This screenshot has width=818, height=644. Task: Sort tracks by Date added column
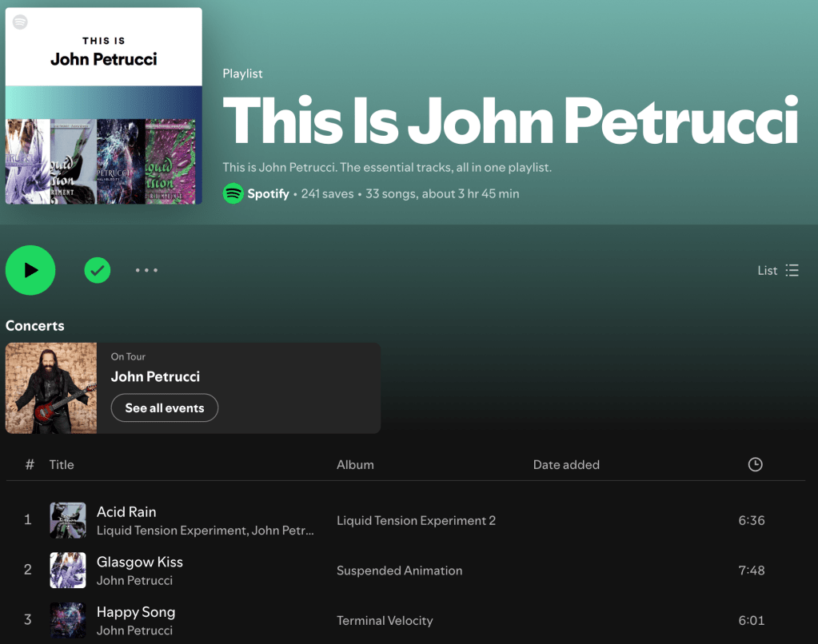click(566, 464)
